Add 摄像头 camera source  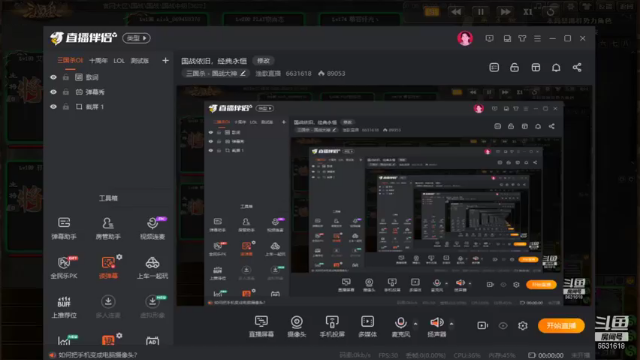click(x=297, y=326)
